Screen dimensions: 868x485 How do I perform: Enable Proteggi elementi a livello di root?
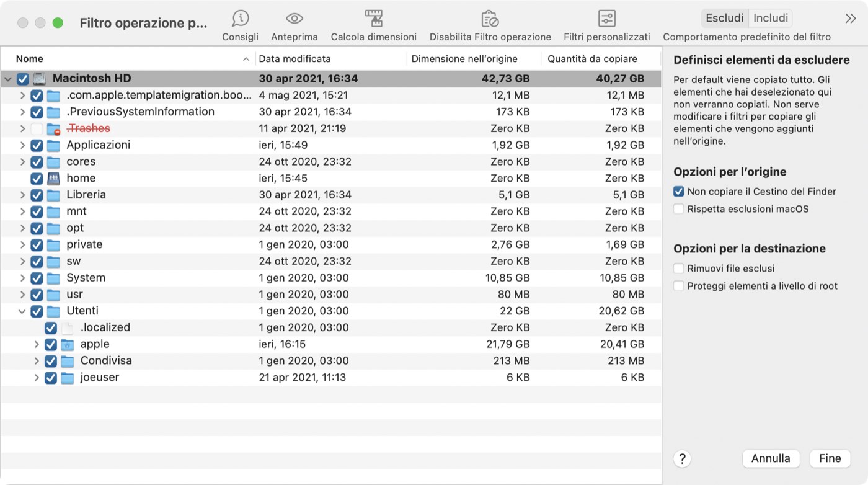pos(679,286)
